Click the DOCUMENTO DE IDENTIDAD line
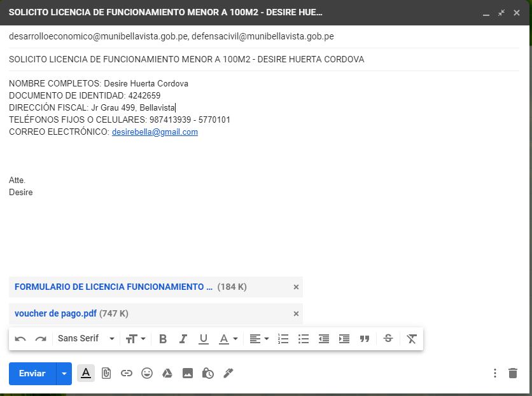 click(x=85, y=95)
